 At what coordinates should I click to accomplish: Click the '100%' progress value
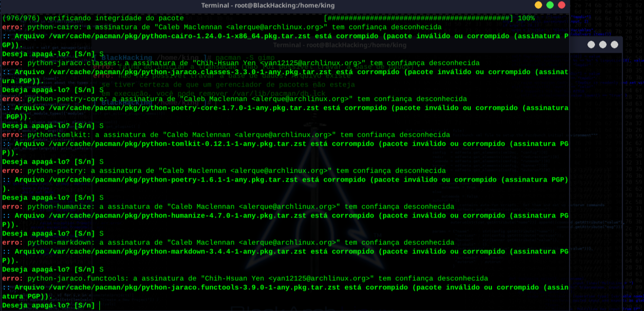[526, 18]
